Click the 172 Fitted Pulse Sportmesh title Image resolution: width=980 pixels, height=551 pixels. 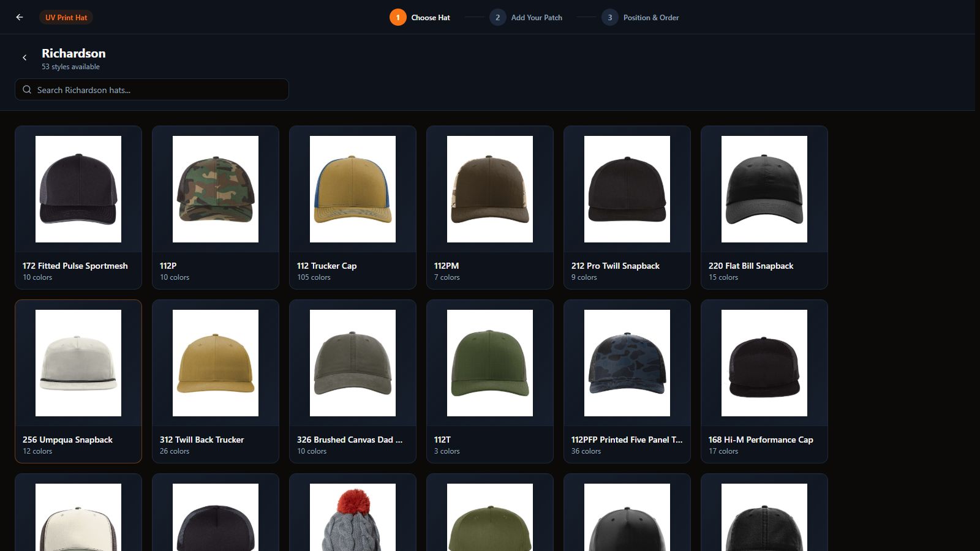(x=75, y=266)
